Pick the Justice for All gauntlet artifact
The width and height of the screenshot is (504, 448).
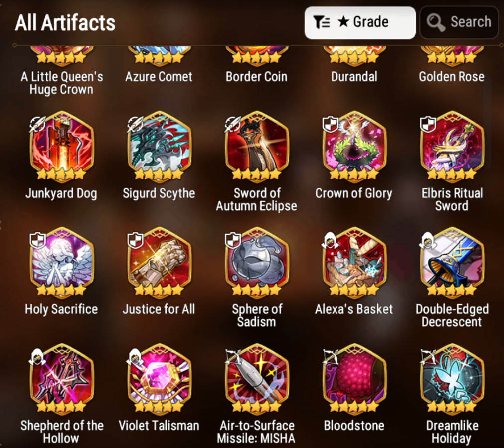[x=160, y=261]
